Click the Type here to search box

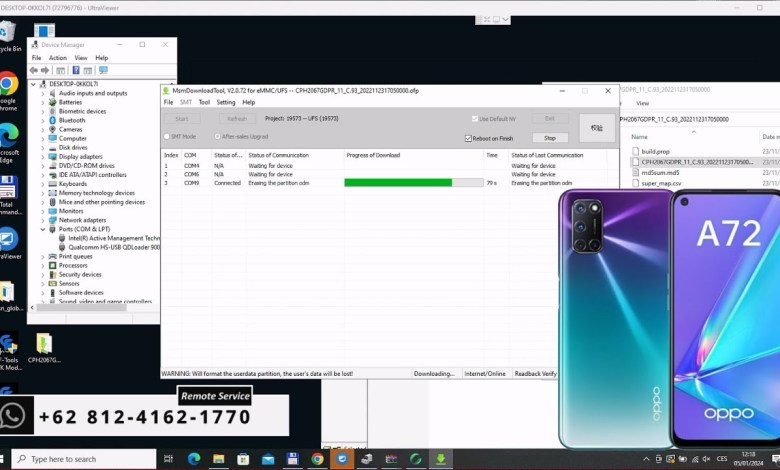pyautogui.click(x=90, y=459)
